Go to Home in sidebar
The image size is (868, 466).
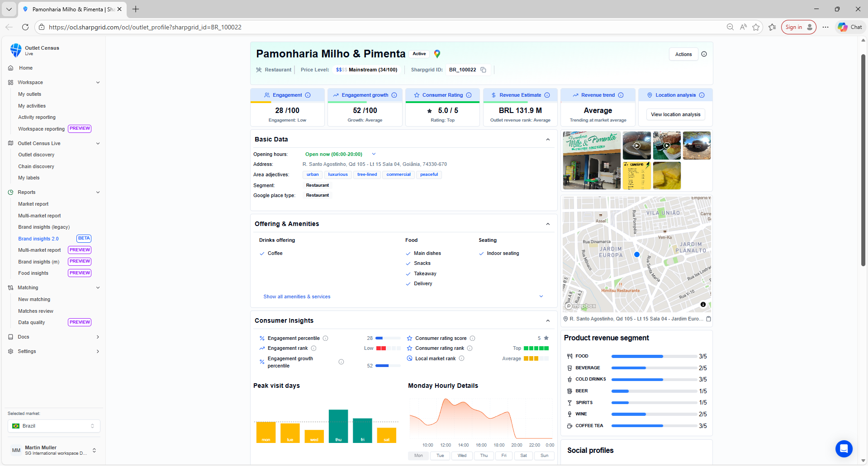(26, 68)
